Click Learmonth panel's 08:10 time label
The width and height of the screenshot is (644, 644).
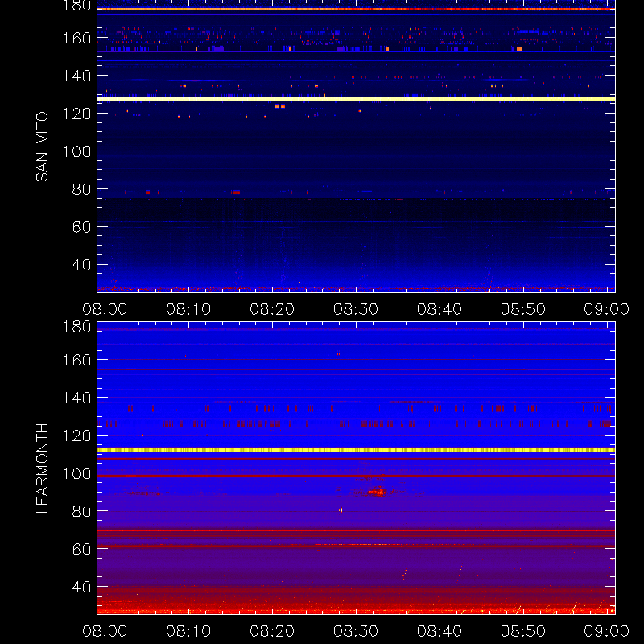188,631
